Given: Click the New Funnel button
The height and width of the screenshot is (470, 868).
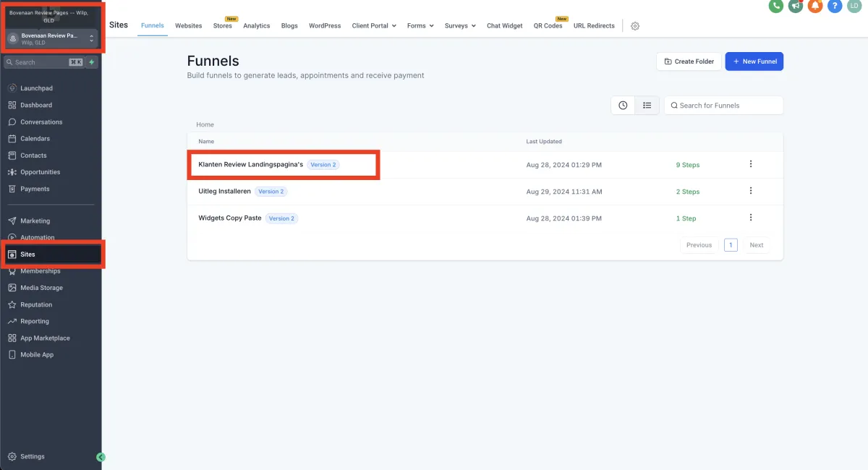Looking at the screenshot, I should tap(754, 61).
